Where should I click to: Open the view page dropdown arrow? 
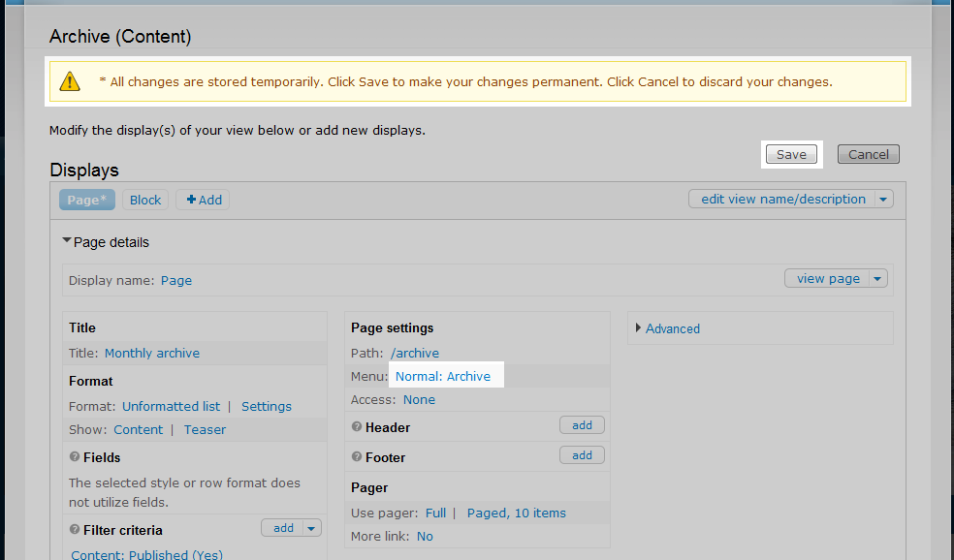coord(877,279)
